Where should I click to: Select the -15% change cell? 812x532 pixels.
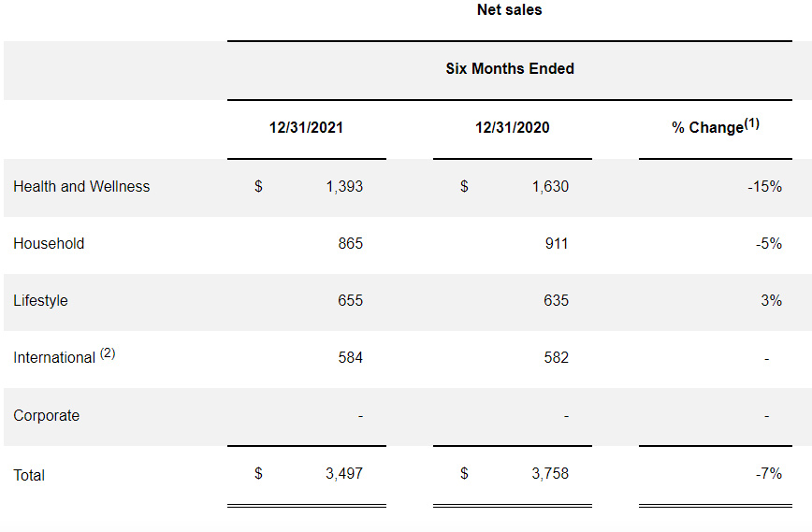[764, 187]
